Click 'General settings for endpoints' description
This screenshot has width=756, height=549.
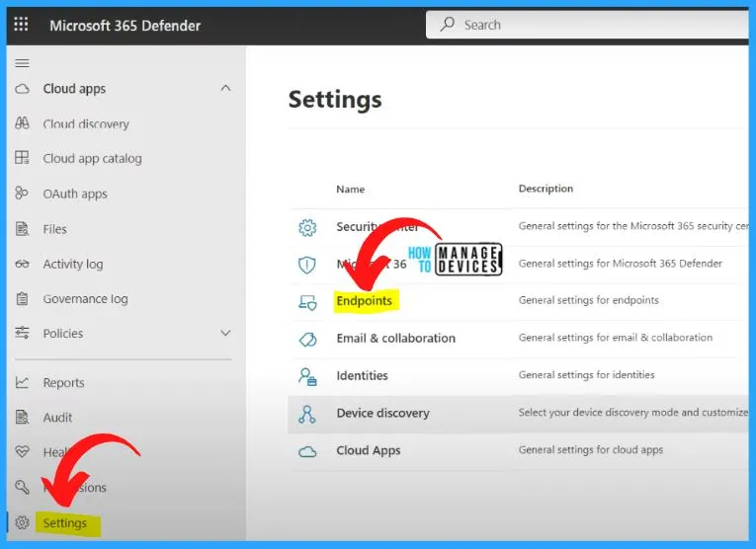tap(589, 300)
